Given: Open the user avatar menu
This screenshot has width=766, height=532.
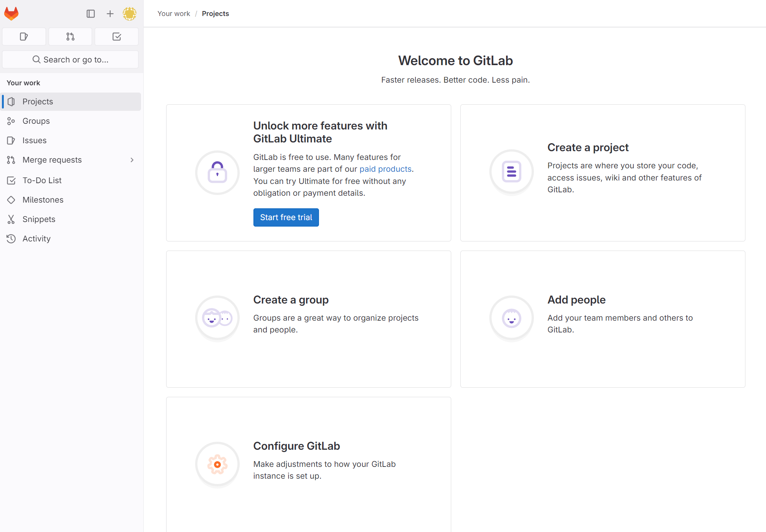Looking at the screenshot, I should (130, 14).
